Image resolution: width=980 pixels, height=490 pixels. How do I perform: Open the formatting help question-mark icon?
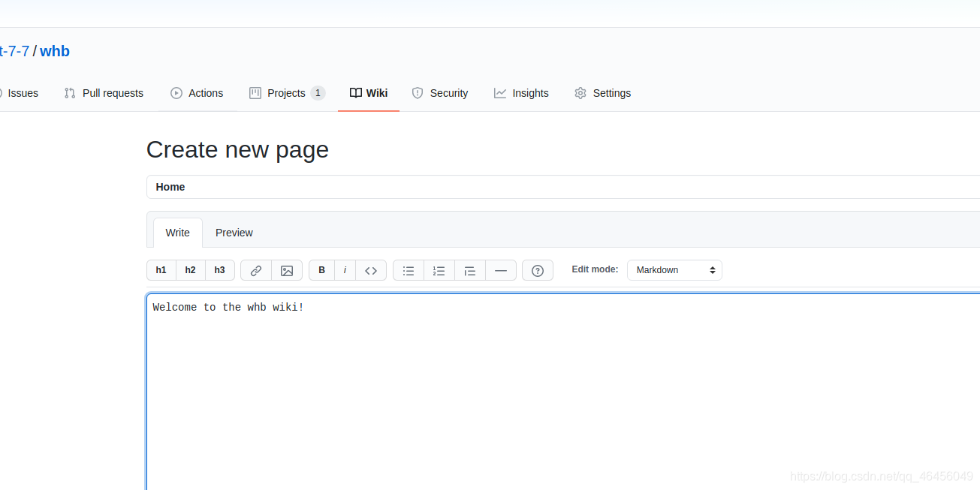538,270
